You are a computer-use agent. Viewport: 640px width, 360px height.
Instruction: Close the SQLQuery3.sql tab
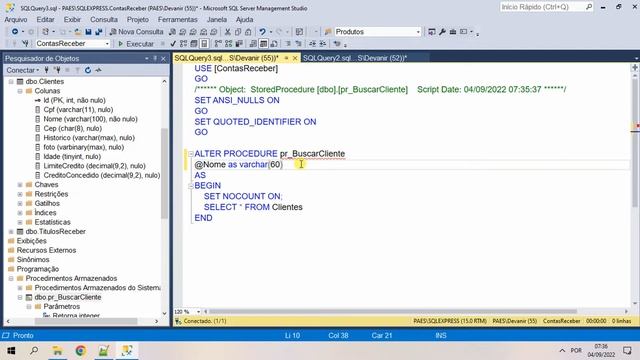click(295, 58)
